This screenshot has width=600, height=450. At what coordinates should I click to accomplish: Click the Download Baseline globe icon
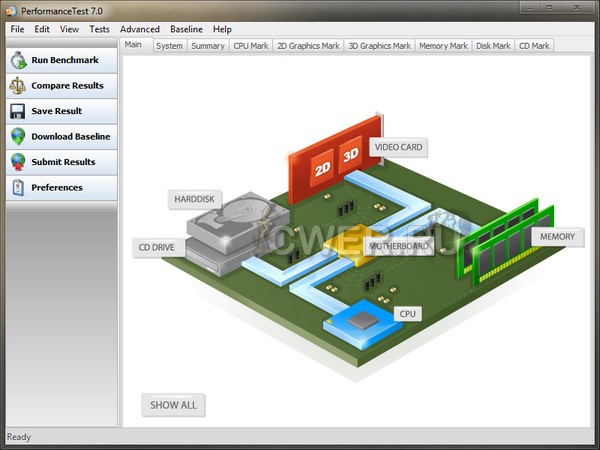click(x=18, y=137)
